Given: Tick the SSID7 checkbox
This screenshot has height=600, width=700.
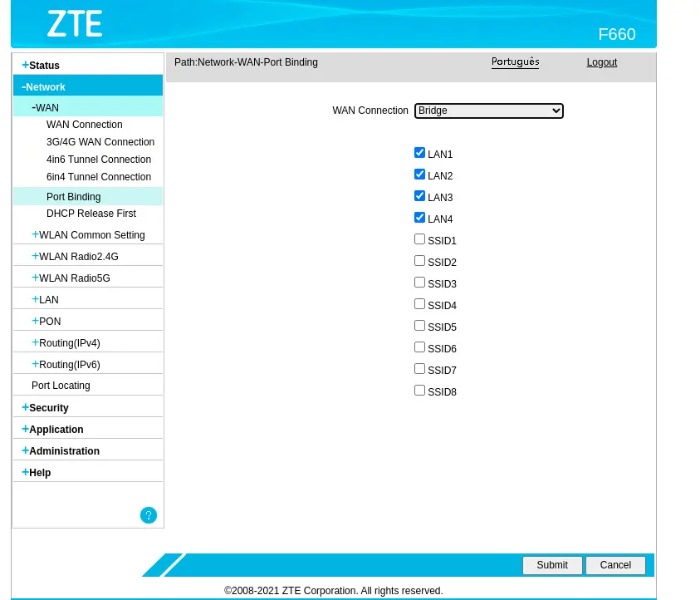Looking at the screenshot, I should [419, 369].
